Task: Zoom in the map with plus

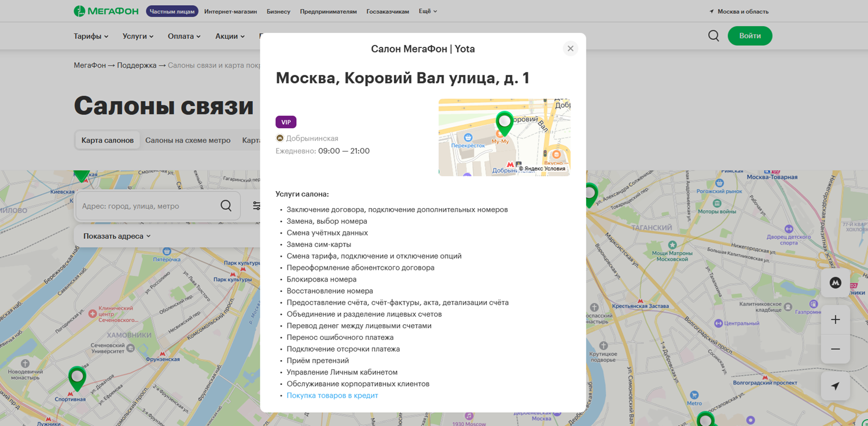Action: [835, 320]
